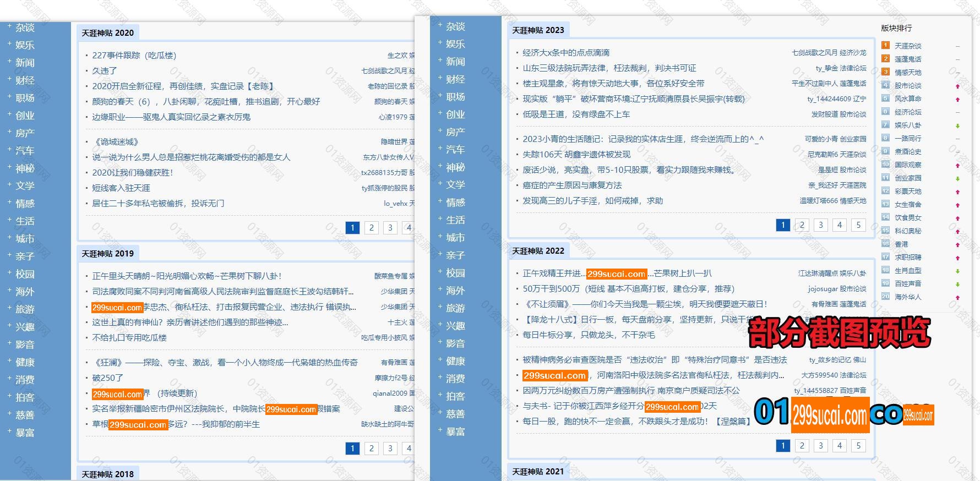
Task: Open post 破250了 in 2019 section
Action: point(108,378)
